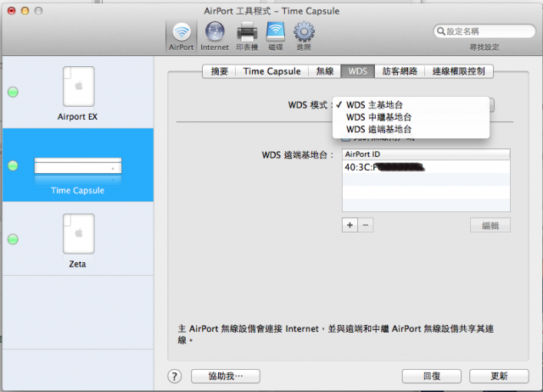Viewport: 543px width, 392px height.
Task: Choose WDS 中繼基地台 from the mode menu
Action: (x=411, y=117)
